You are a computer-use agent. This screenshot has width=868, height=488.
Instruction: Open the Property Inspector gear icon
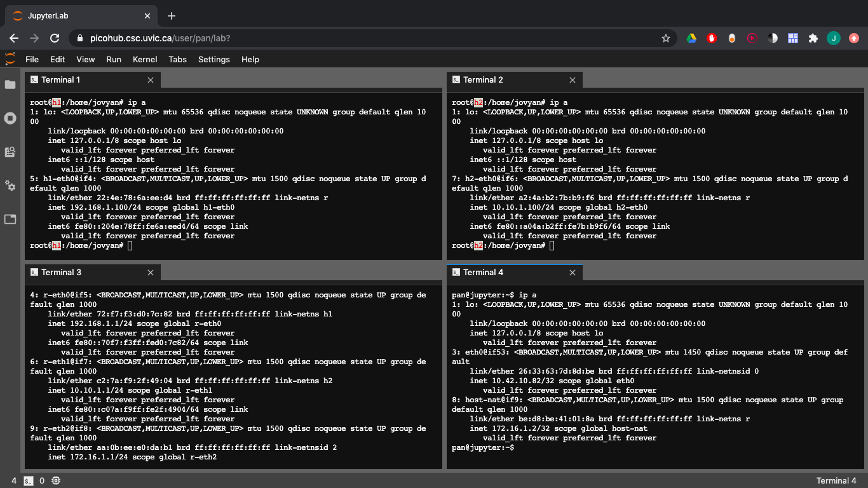pos(10,186)
